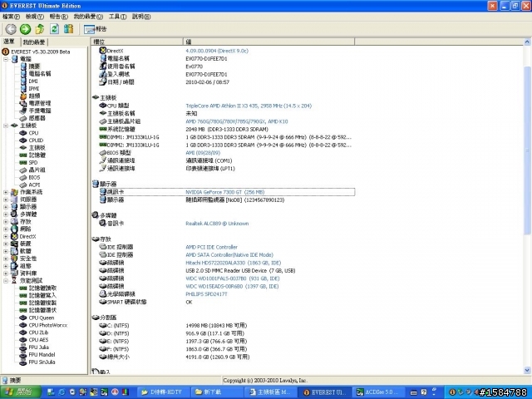Expand the Multimedia tree node
This screenshot has height=399, width=532.
coord(6,214)
